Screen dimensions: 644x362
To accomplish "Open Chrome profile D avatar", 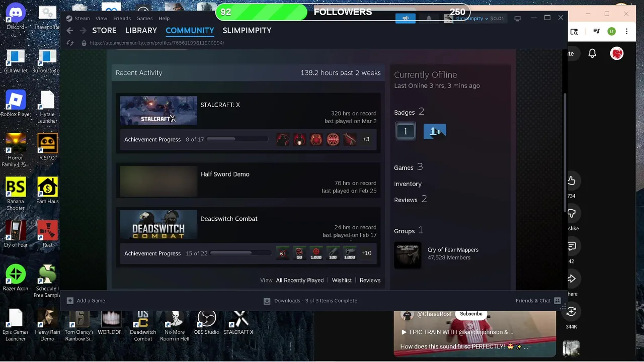I will (612, 31).
